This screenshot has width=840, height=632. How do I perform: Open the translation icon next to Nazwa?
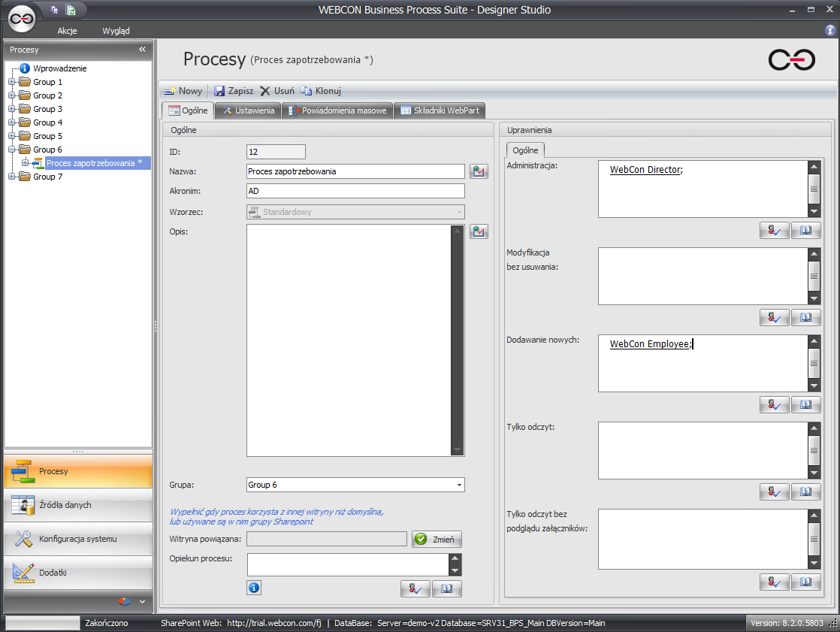coord(479,171)
